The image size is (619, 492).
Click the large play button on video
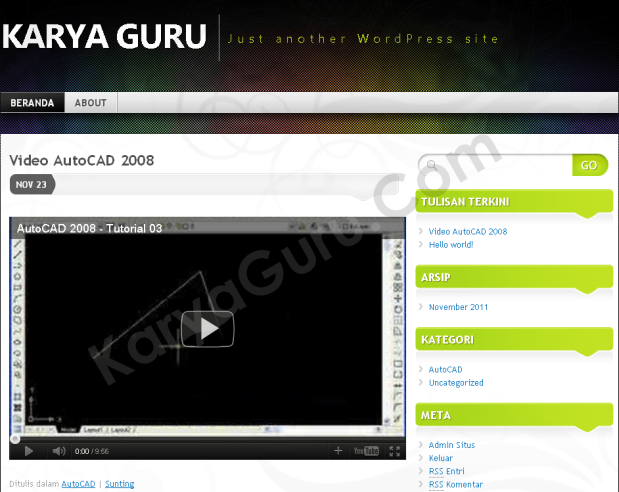(207, 329)
